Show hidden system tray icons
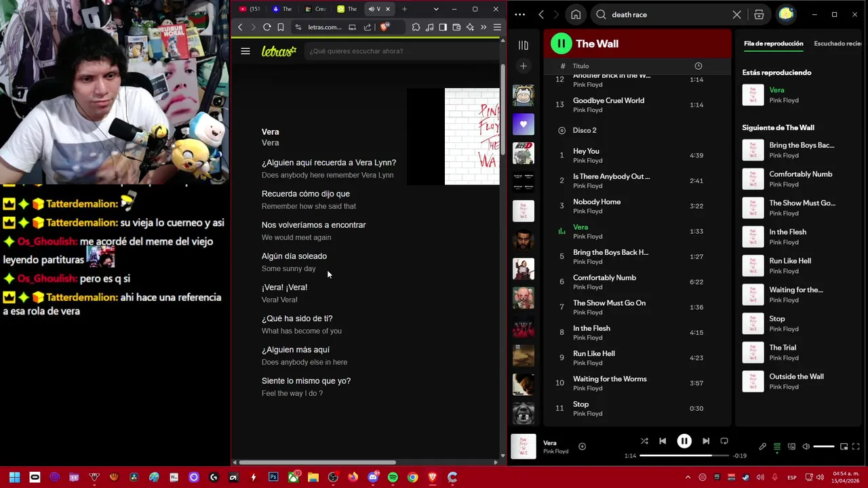868x488 pixels. click(x=688, y=478)
